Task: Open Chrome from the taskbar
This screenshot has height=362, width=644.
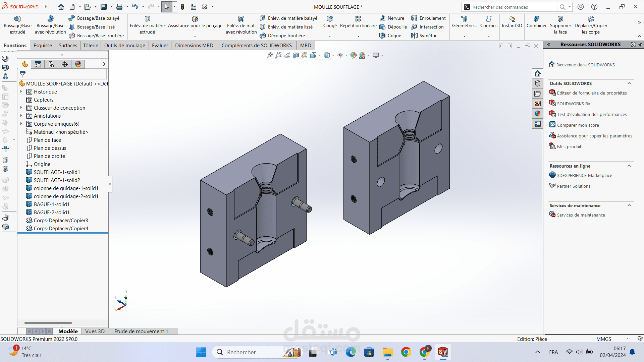Action: tap(406, 352)
